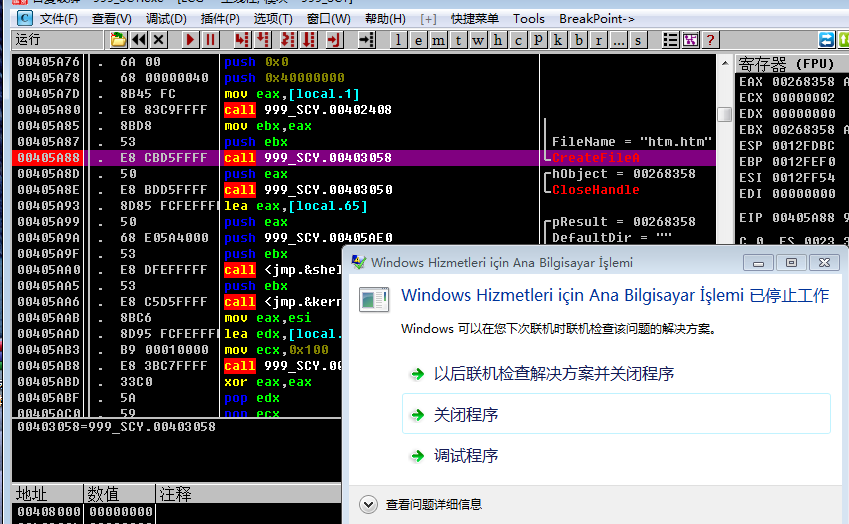
Task: Click the Step over toolbar icon
Action: [263, 40]
